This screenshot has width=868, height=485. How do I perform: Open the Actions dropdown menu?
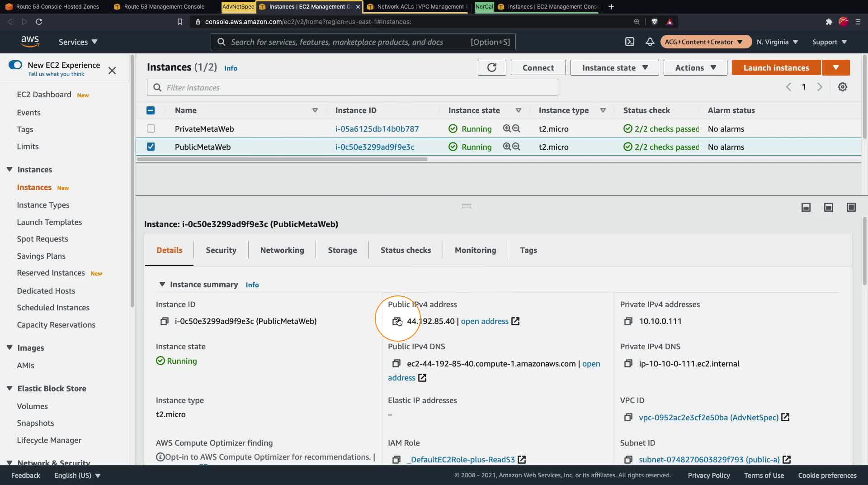coord(695,67)
